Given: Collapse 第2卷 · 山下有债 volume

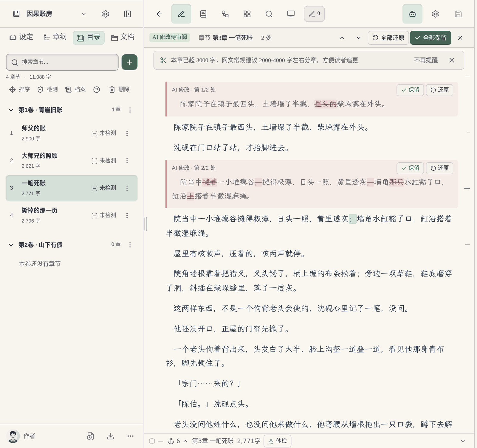Looking at the screenshot, I should coord(11,245).
